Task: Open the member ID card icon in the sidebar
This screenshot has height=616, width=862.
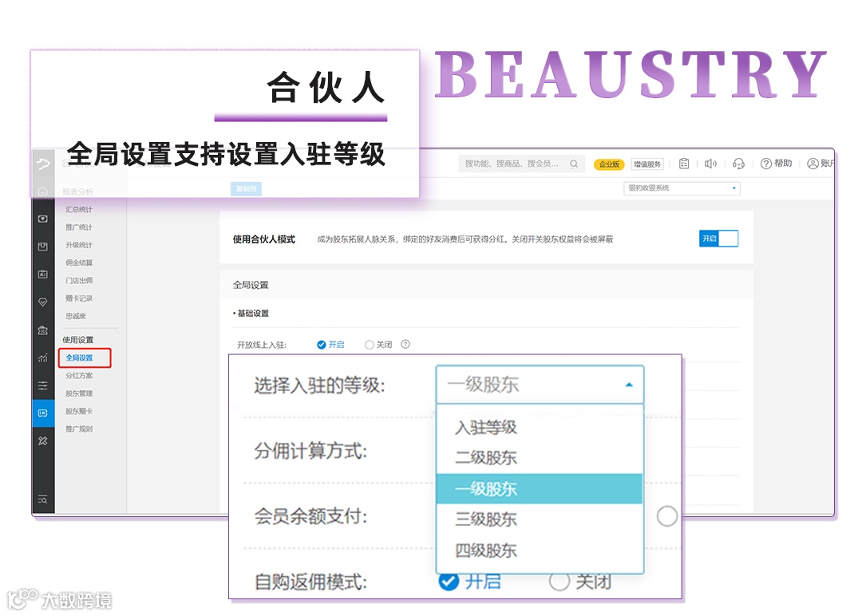Action: click(x=43, y=274)
